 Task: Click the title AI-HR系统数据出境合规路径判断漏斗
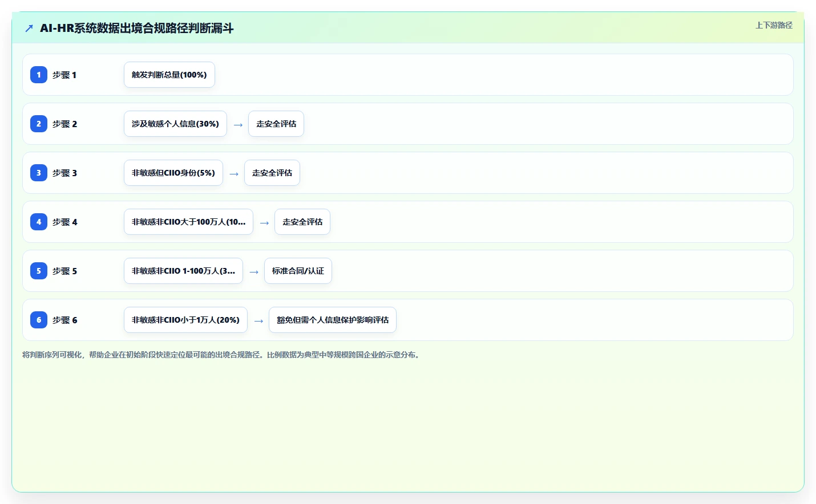[x=137, y=28]
